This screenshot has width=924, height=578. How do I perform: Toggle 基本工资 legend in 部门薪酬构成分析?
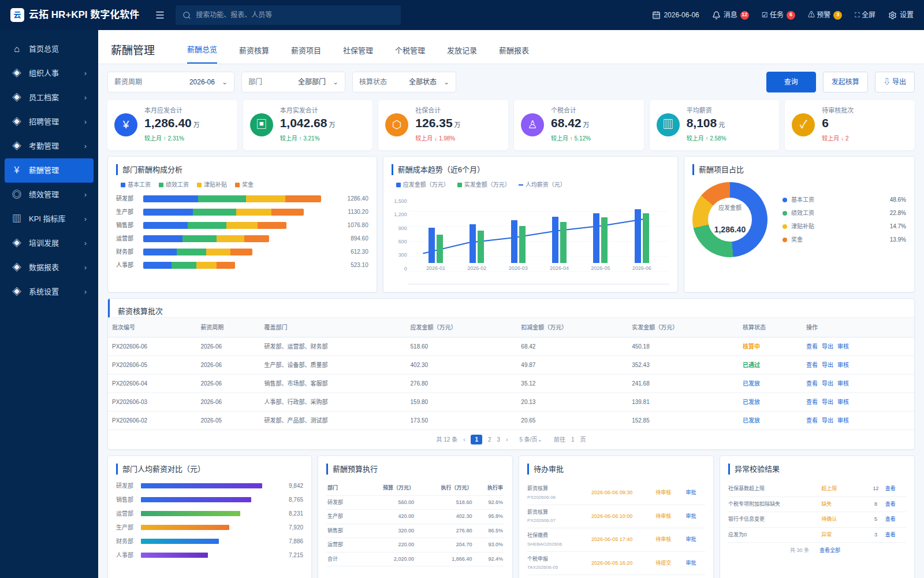pyautogui.click(x=136, y=185)
